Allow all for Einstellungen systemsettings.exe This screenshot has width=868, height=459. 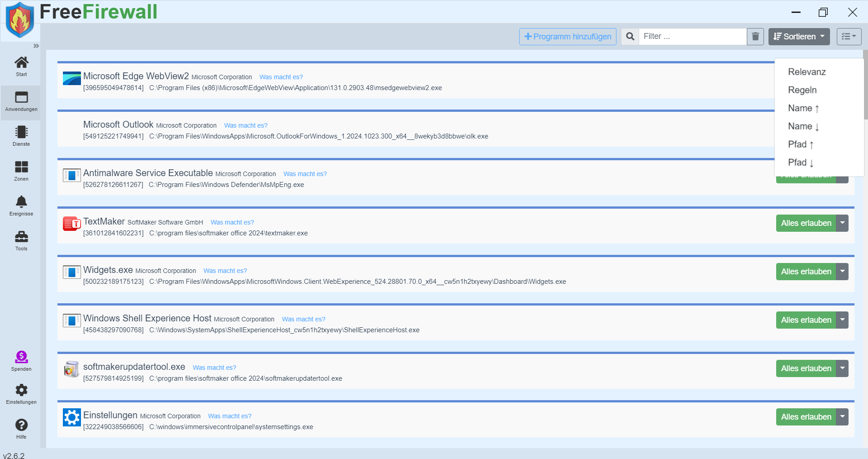tap(806, 417)
